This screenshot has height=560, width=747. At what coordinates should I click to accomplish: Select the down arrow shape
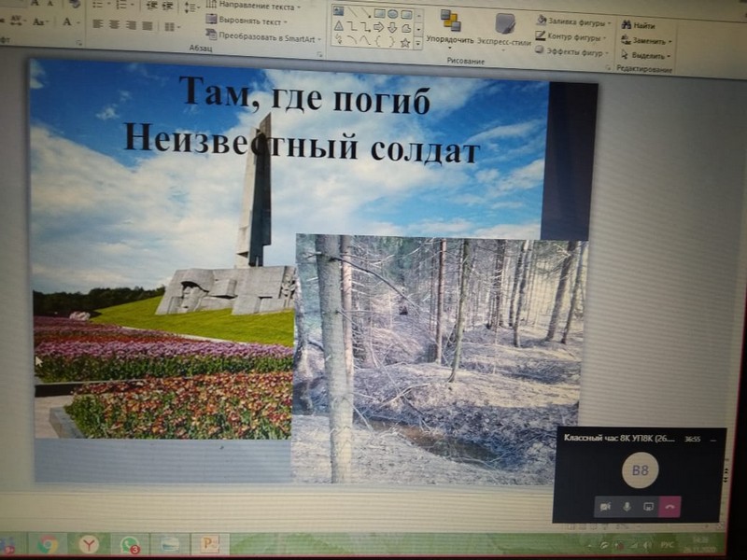tap(392, 28)
